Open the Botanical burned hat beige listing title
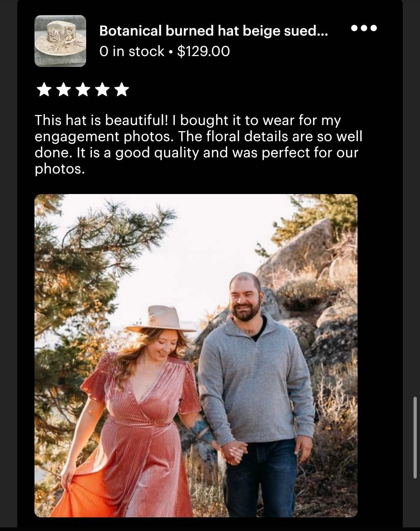This screenshot has width=420, height=531. pos(214,31)
